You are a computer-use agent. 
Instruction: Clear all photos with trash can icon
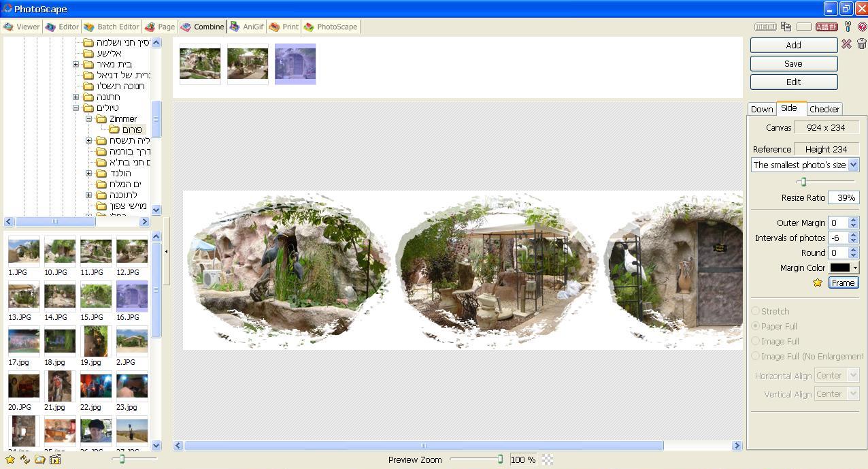861,44
